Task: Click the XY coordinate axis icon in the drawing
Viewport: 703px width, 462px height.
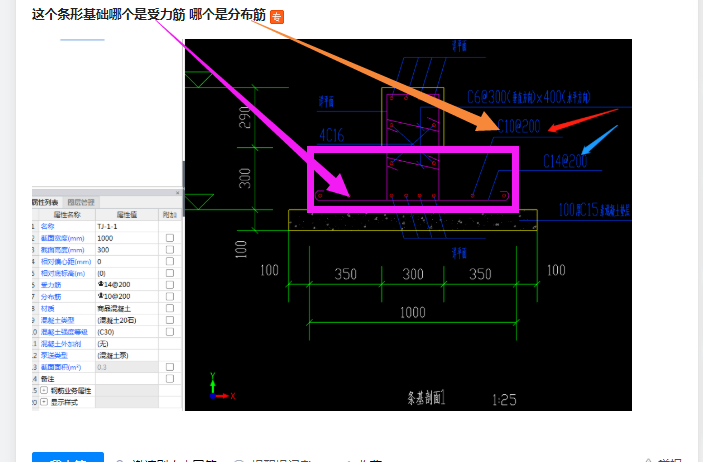Action: click(222, 387)
